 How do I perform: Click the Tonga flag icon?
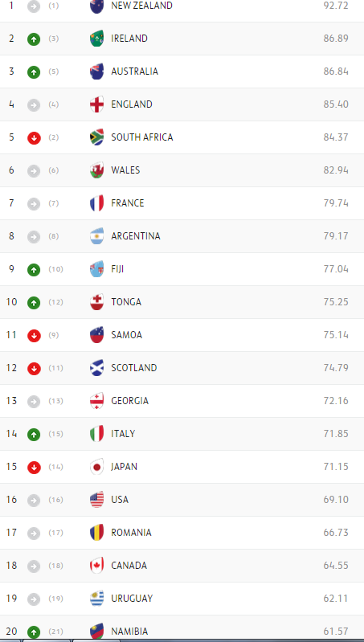[x=97, y=302]
